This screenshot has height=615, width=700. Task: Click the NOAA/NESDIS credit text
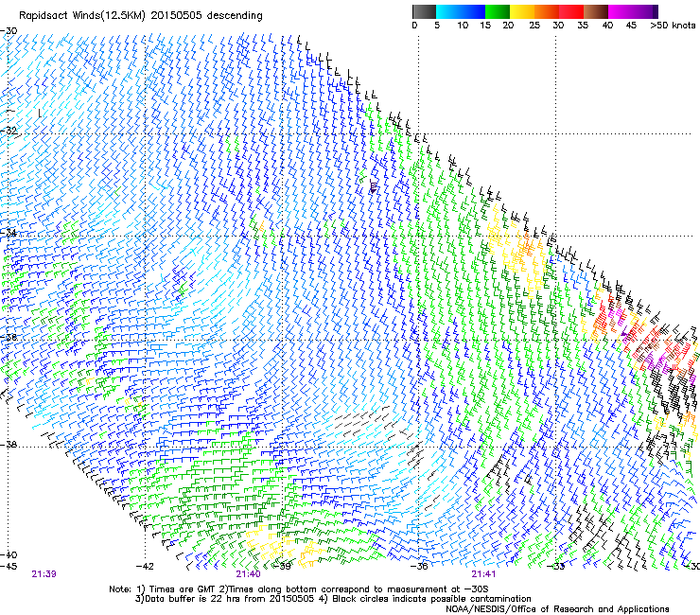pyautogui.click(x=557, y=609)
